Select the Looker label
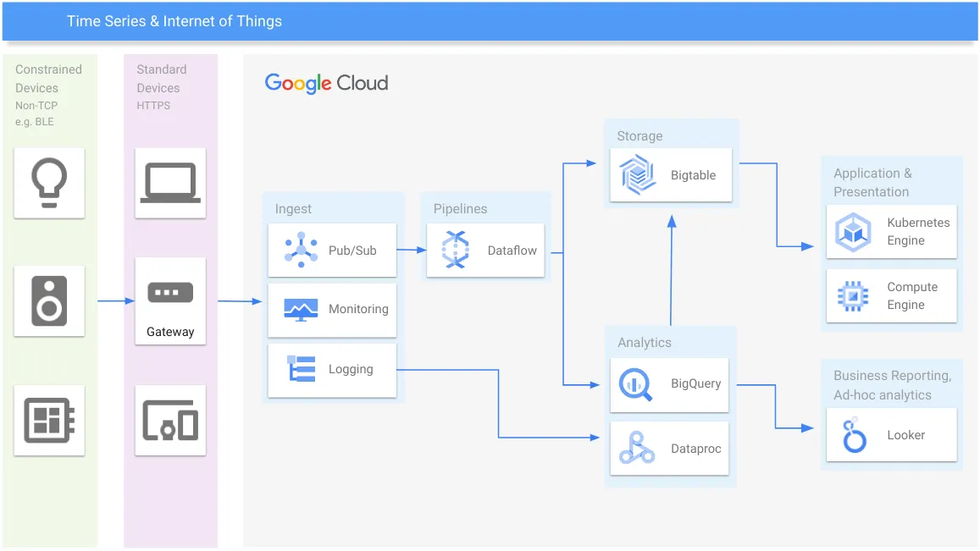The width and height of the screenshot is (980, 551). tap(905, 435)
